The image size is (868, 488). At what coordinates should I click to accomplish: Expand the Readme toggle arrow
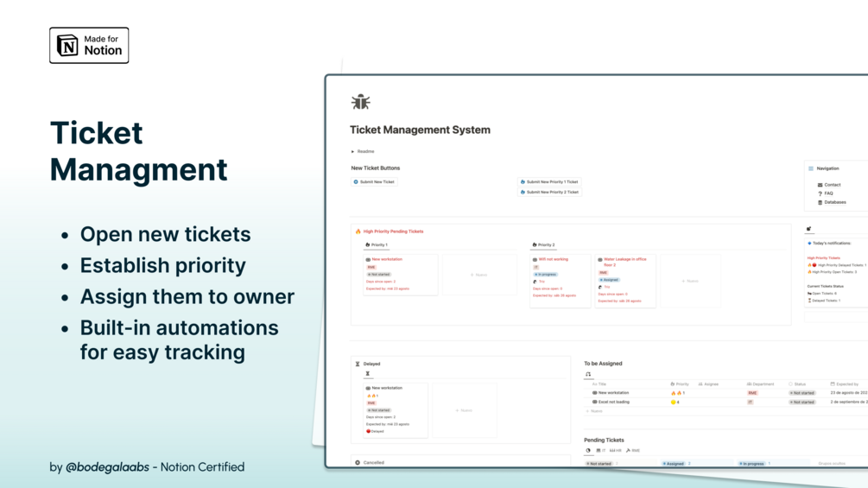352,152
